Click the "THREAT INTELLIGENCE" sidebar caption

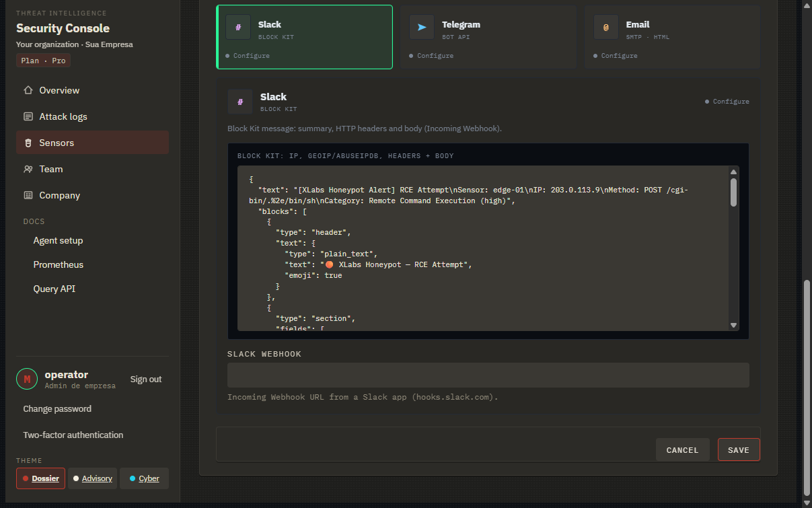[x=61, y=13]
